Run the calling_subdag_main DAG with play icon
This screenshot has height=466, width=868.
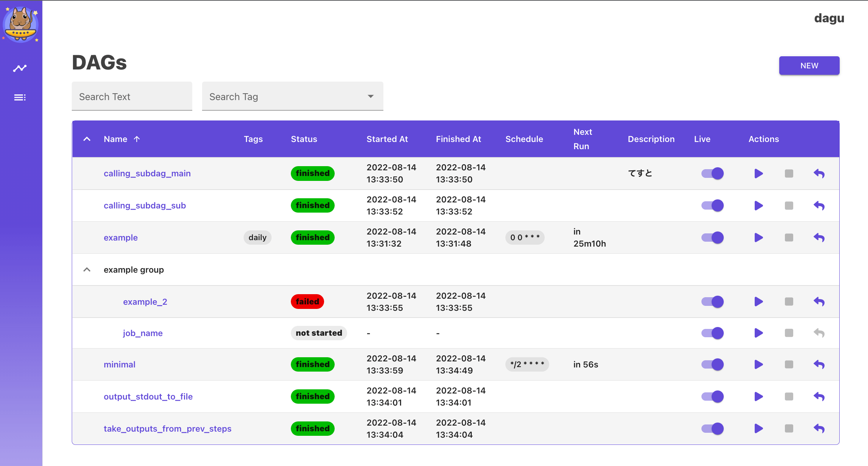click(758, 174)
